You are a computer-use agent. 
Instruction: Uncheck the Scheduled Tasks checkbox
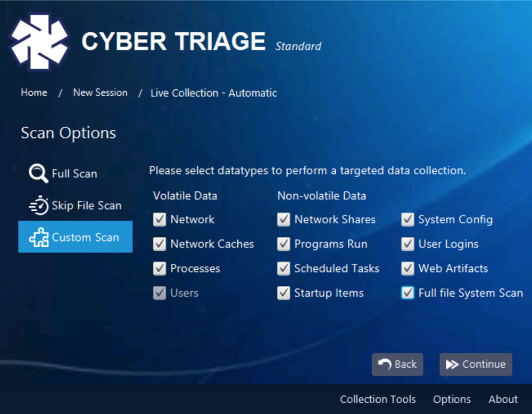point(284,268)
